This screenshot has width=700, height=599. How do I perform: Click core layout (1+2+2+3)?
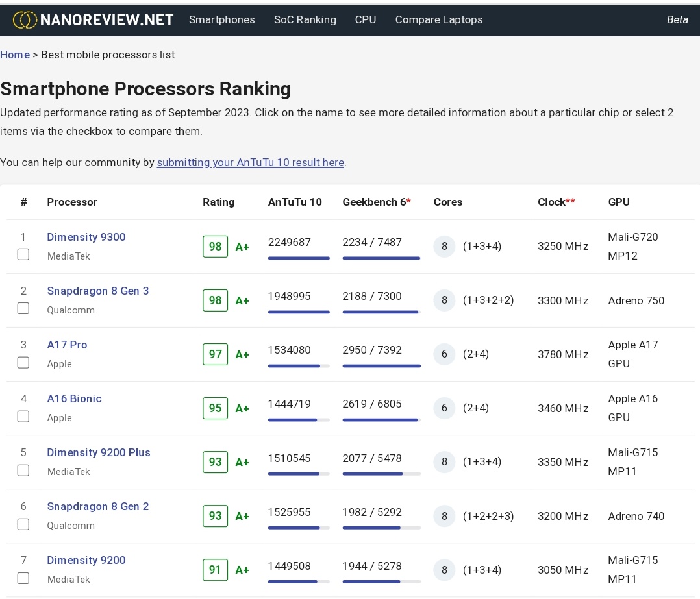coord(488,516)
